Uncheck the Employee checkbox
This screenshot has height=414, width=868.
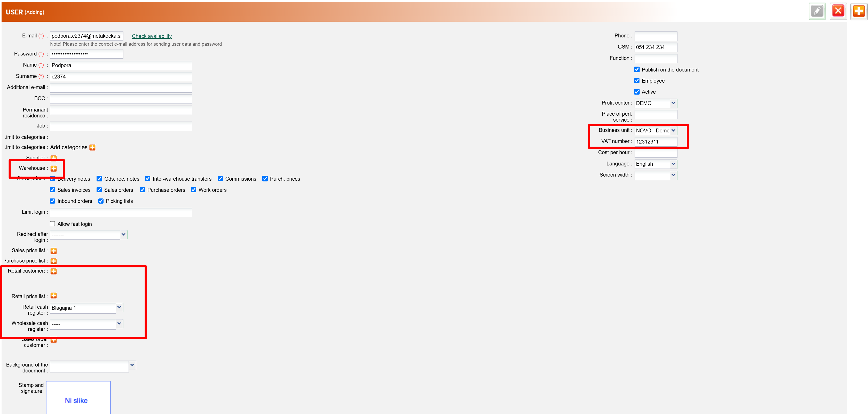click(x=637, y=81)
